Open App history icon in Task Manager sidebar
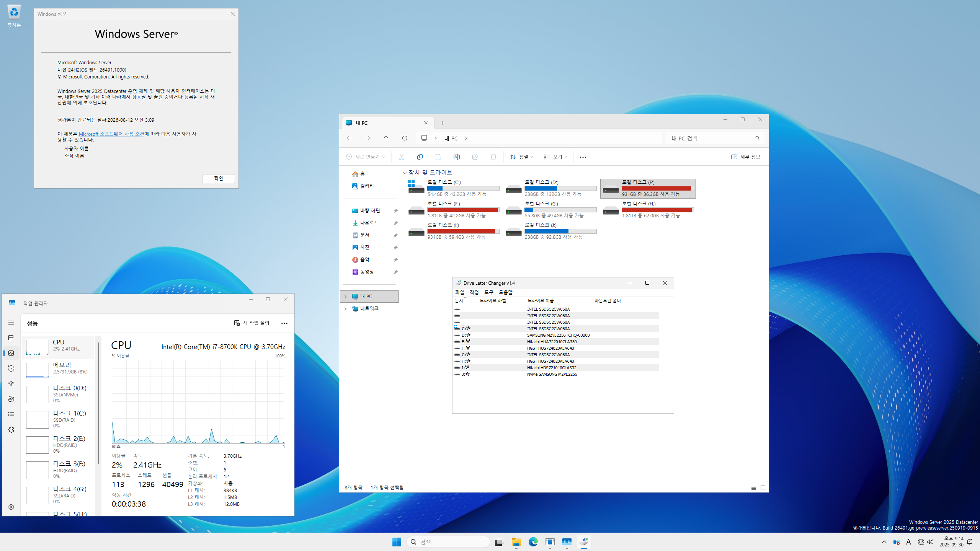 point(11,368)
